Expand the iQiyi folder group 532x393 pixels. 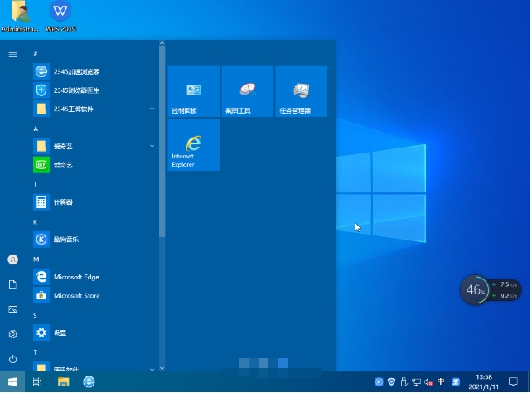click(152, 146)
